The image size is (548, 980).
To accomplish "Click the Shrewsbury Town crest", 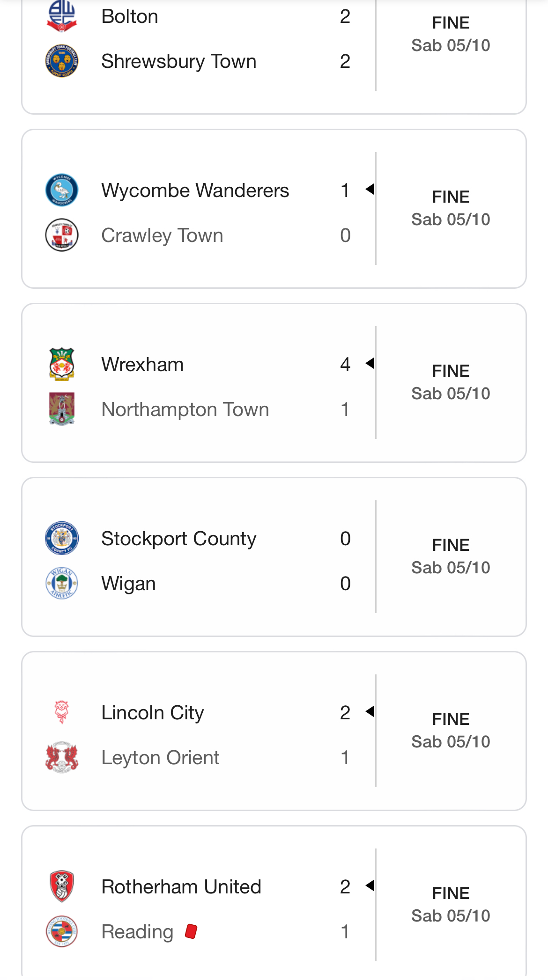I will (61, 61).
